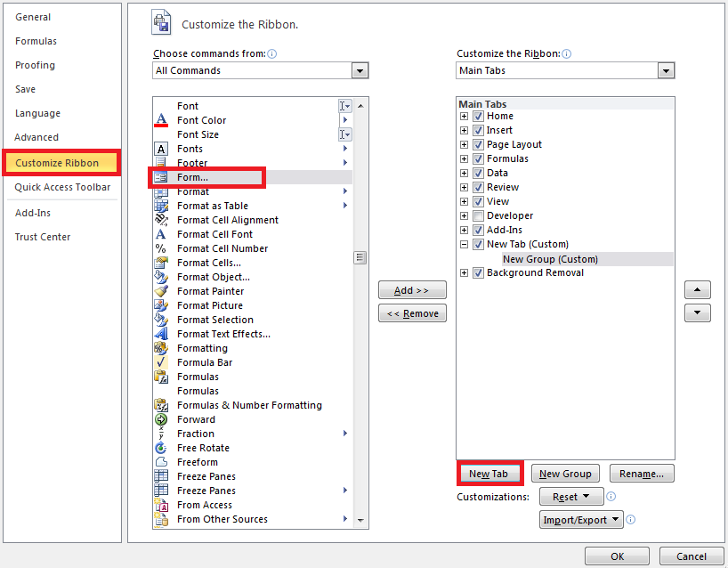Viewport: 728px width, 568px height.
Task: Click the Move Down arrow button
Action: 697,313
